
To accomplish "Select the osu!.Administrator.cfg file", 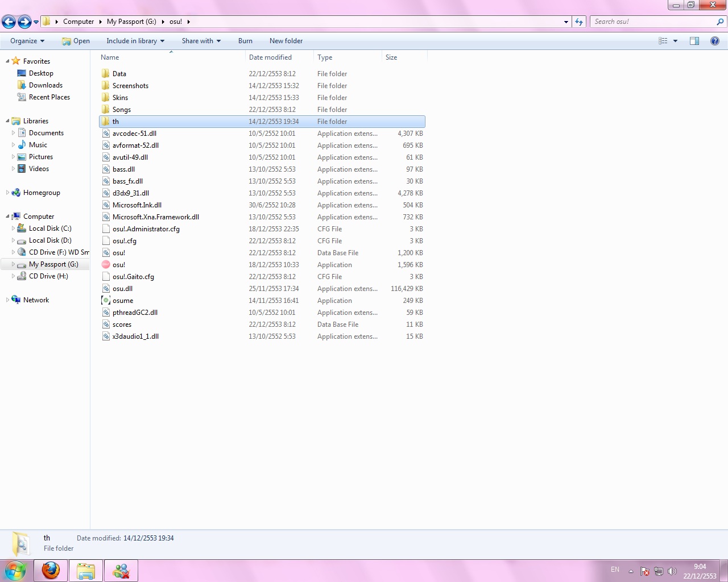I will coord(262,229).
